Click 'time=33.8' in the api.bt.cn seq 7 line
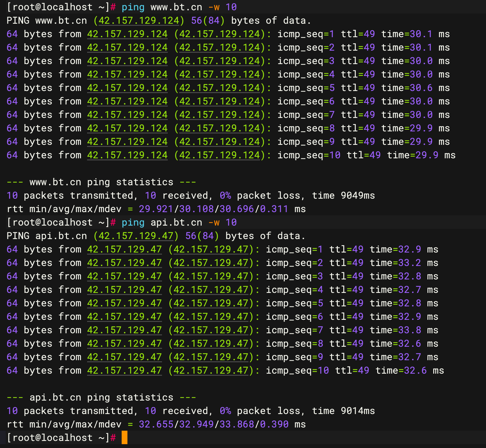 [x=395, y=330]
